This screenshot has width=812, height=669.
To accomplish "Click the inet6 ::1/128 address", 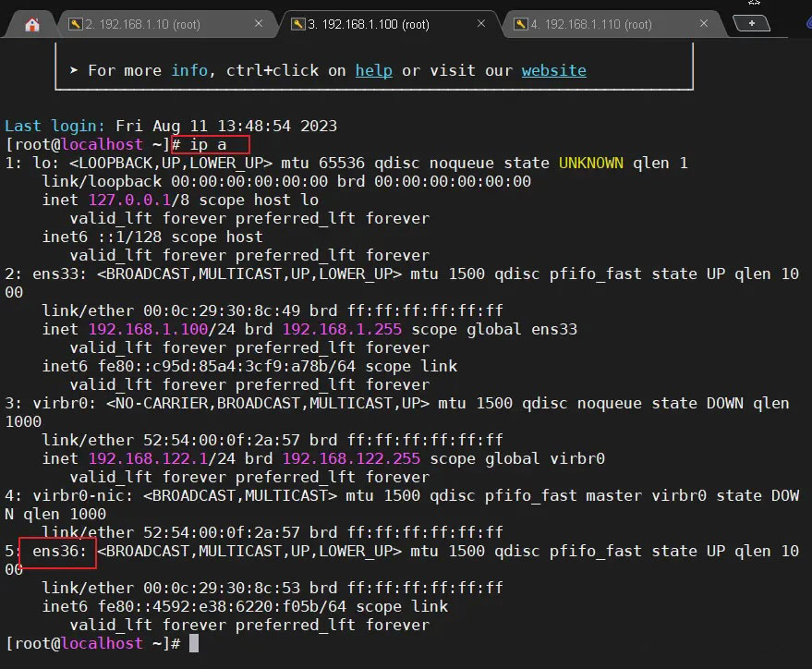I will (x=129, y=237).
